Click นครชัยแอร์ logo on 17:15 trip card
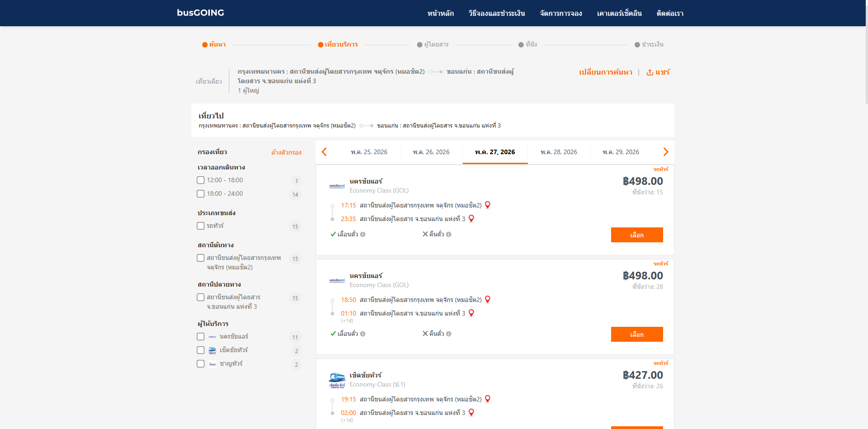This screenshot has height=429, width=868. (337, 186)
